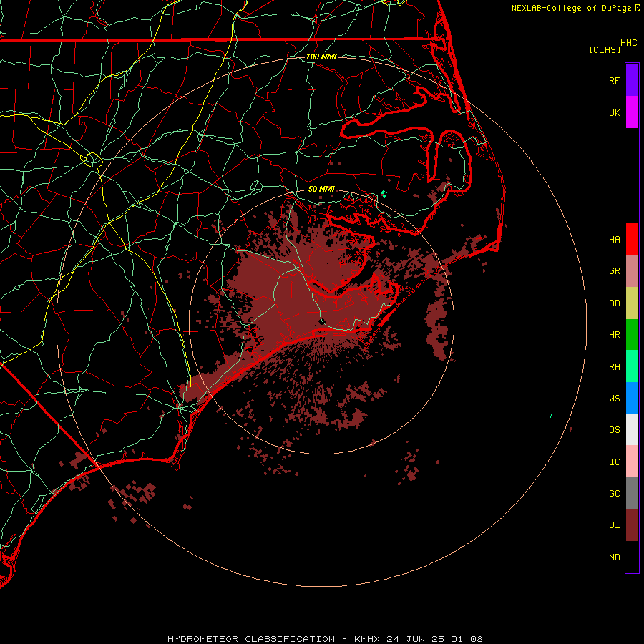Click the 24 JUN 25 date stamp
Screen dimensions: 644x644
416,639
